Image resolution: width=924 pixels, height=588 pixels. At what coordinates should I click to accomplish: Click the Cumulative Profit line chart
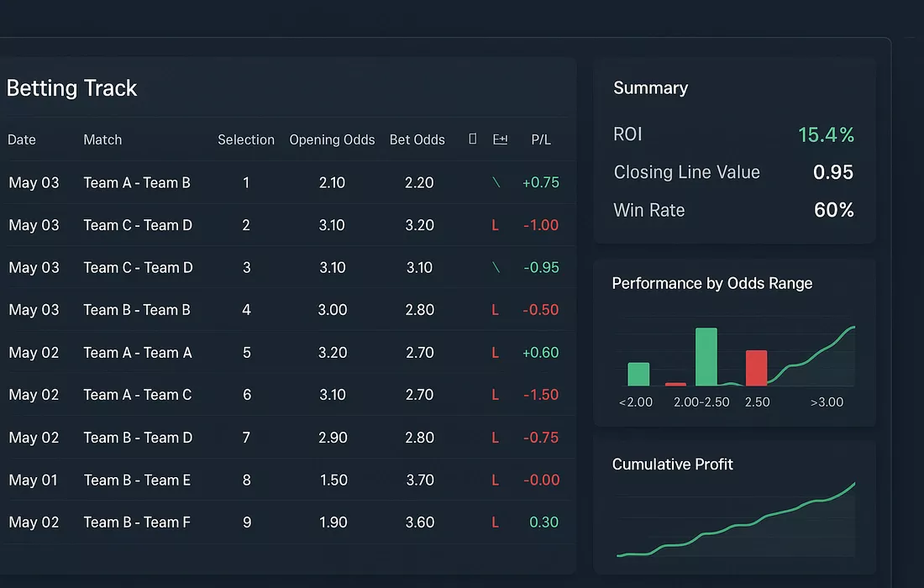[x=736, y=520]
